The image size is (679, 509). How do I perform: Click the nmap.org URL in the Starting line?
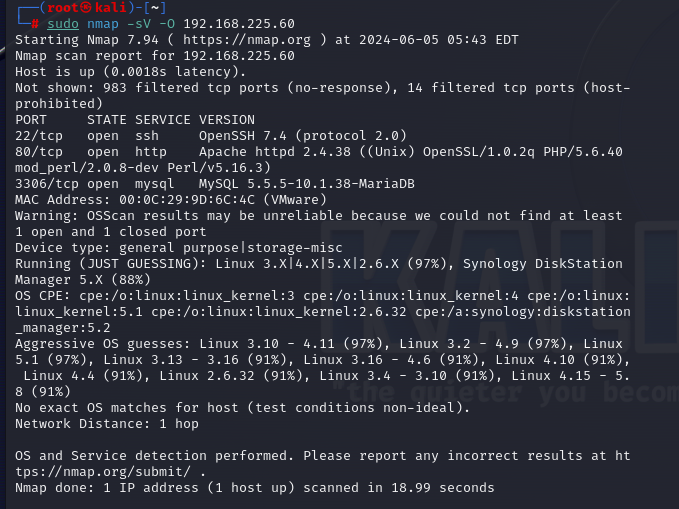(247, 40)
